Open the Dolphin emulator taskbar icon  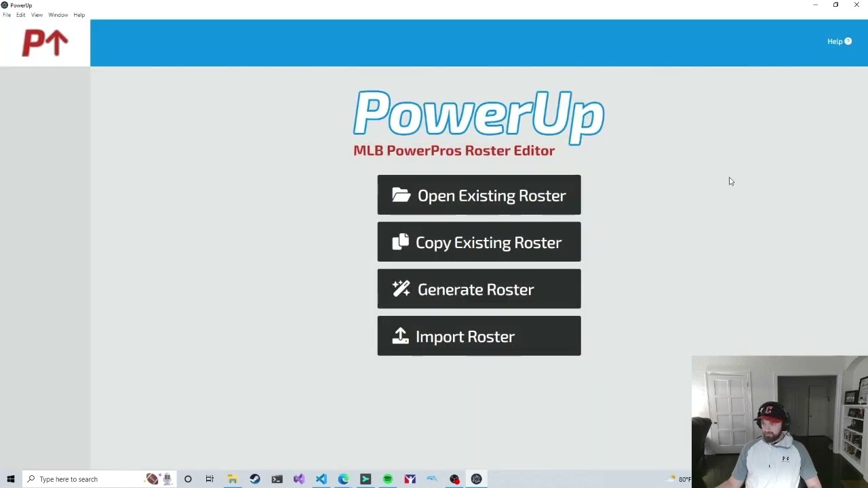coord(432,479)
